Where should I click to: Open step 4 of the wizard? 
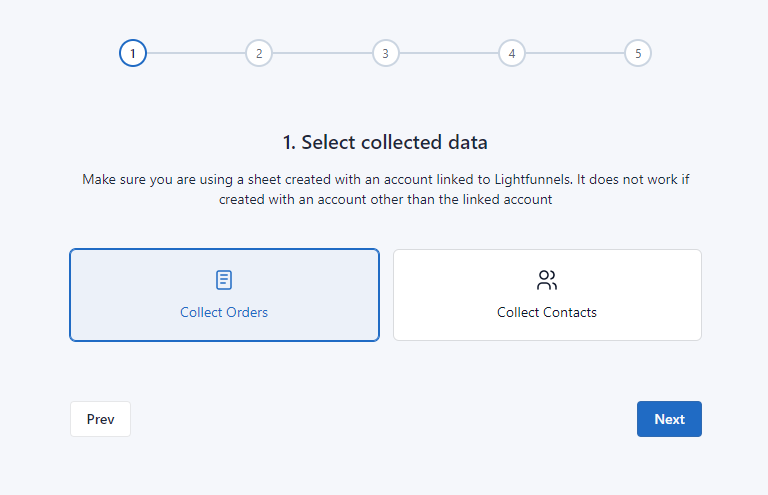pyautogui.click(x=512, y=53)
